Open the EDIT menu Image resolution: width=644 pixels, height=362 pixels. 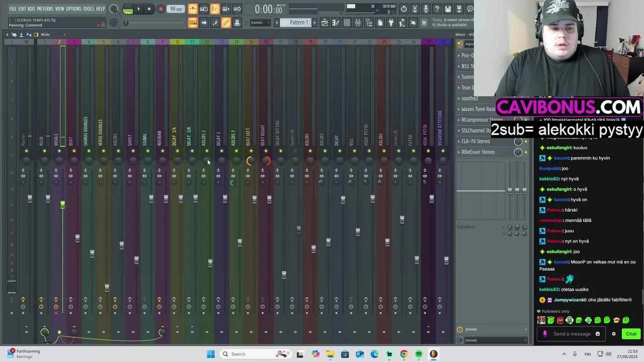23,9
